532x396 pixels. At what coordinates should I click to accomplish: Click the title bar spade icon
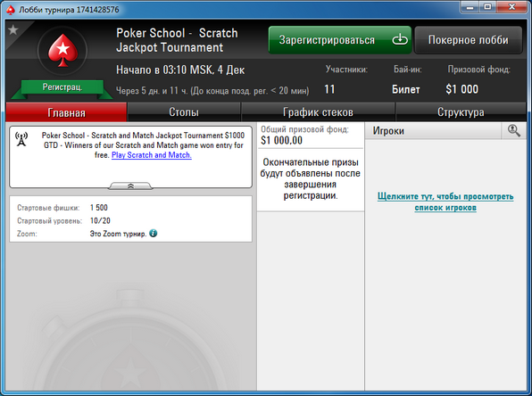pos(11,10)
